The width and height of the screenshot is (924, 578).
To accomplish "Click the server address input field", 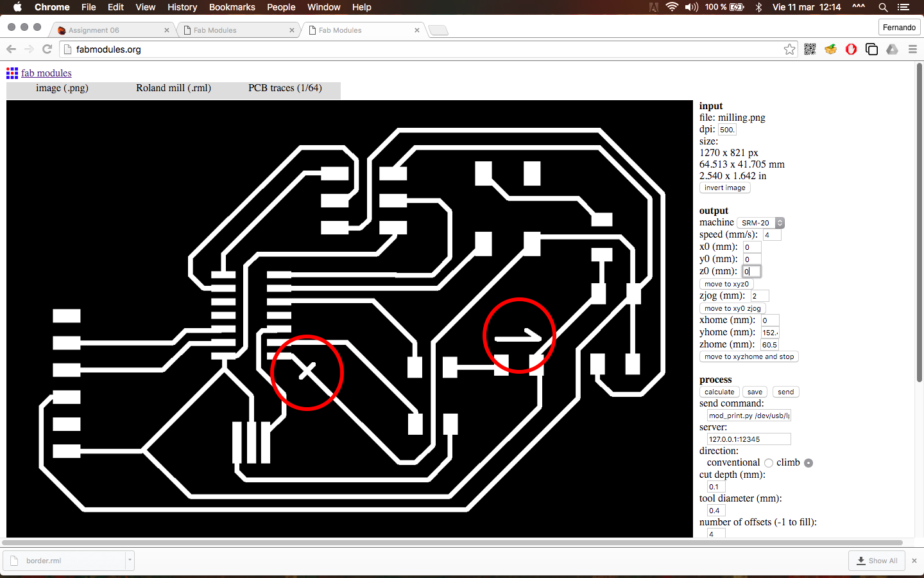I will coord(749,439).
